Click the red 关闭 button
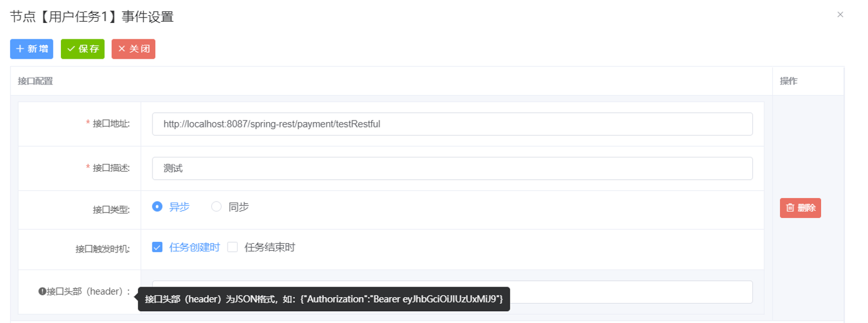The image size is (868, 323). [x=134, y=49]
